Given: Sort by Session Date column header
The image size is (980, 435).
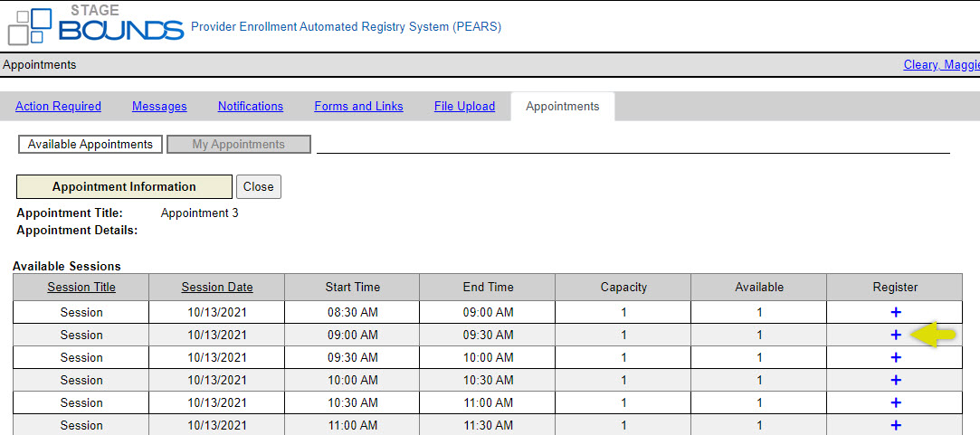Looking at the screenshot, I should click(217, 288).
